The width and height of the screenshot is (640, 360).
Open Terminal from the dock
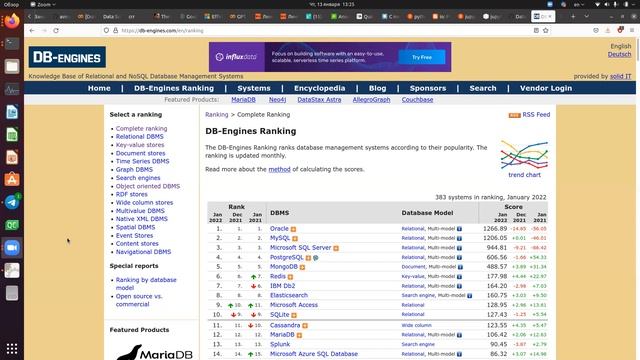pyautogui.click(x=12, y=43)
